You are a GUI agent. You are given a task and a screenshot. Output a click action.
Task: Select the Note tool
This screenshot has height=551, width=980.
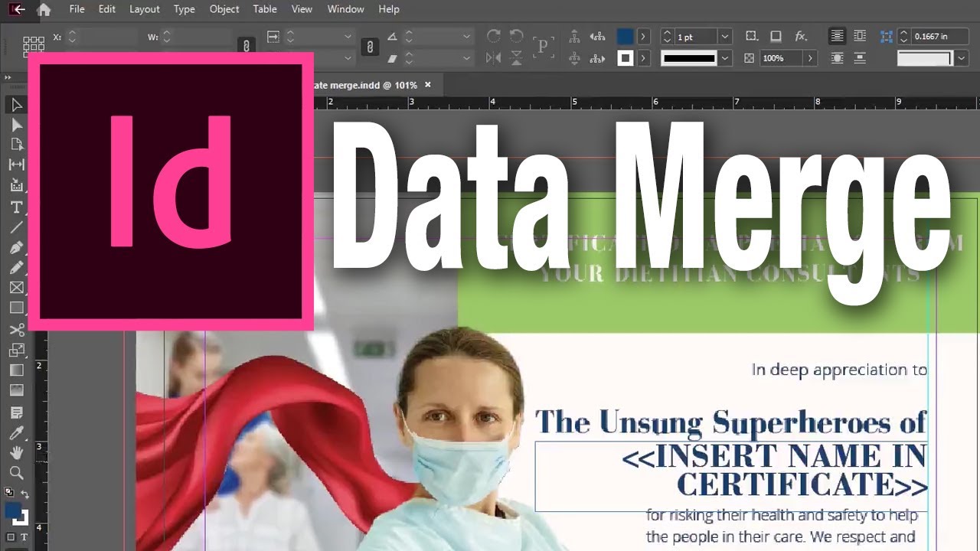point(16,412)
